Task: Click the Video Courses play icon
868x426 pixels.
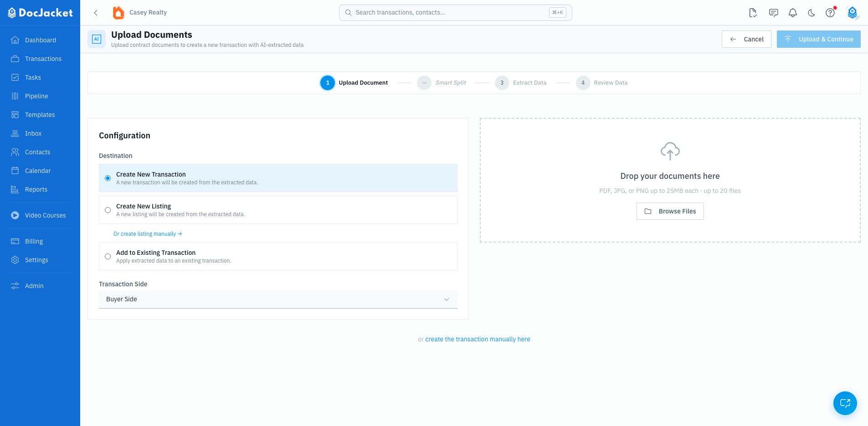Action: click(15, 215)
